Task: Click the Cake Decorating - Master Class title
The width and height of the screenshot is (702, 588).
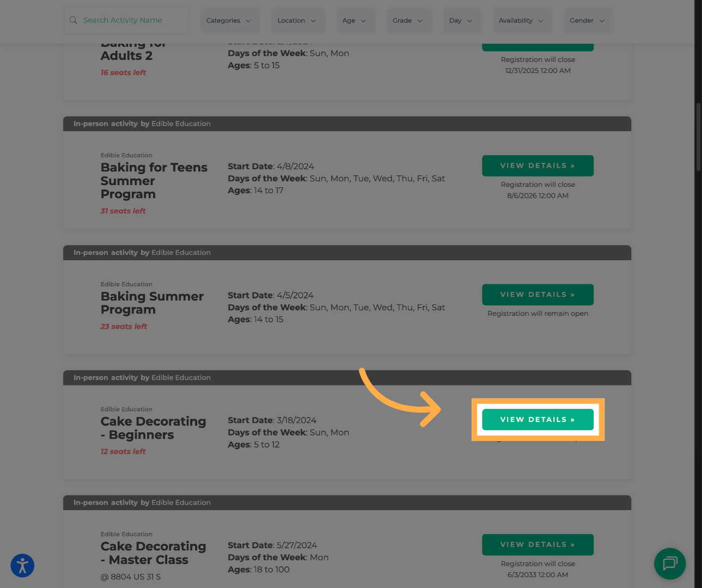Action: click(153, 553)
